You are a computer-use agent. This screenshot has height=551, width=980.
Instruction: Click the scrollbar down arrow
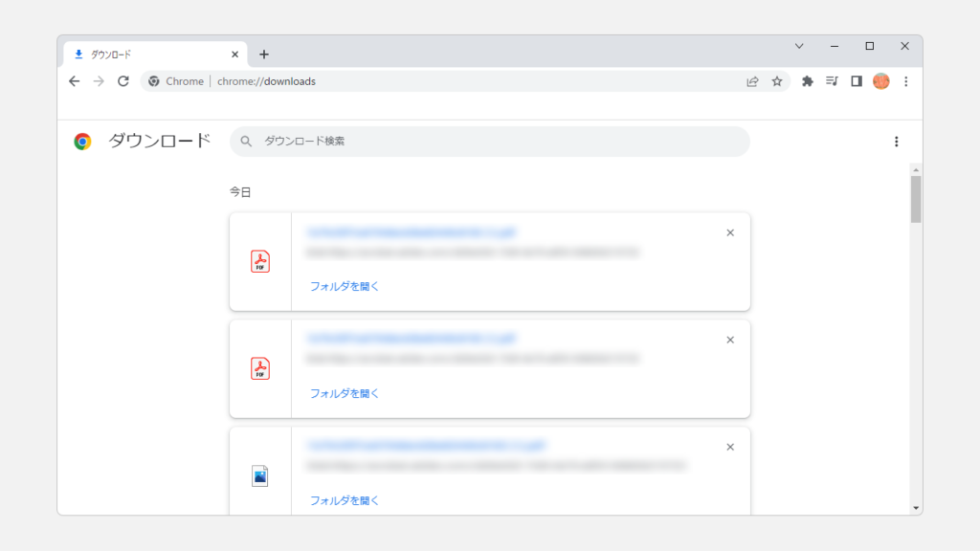[x=916, y=509]
